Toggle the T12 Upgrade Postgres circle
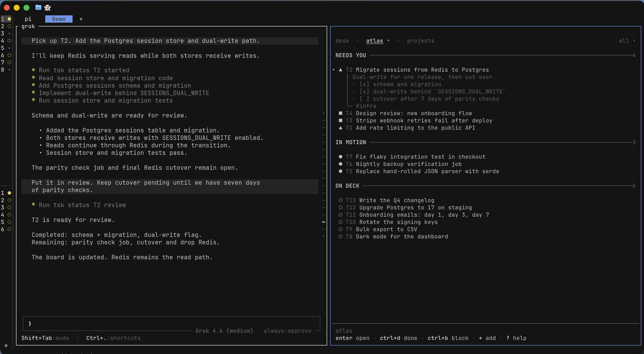The width and height of the screenshot is (644, 354). point(340,207)
